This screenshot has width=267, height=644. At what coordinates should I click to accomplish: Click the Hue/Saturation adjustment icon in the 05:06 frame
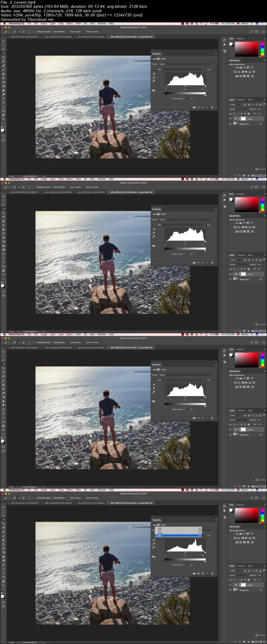tap(235, 227)
